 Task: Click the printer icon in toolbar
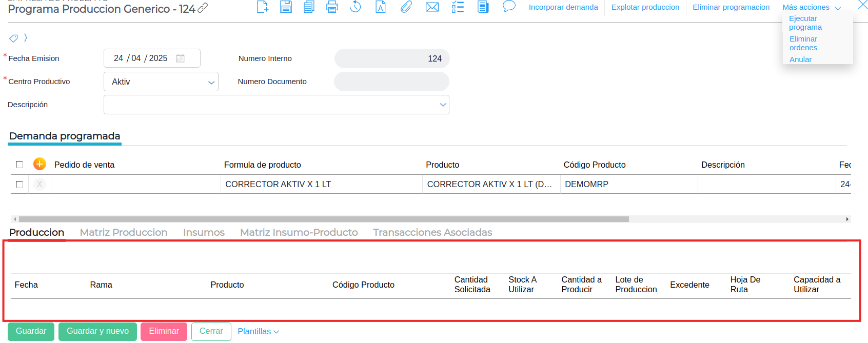click(x=332, y=7)
